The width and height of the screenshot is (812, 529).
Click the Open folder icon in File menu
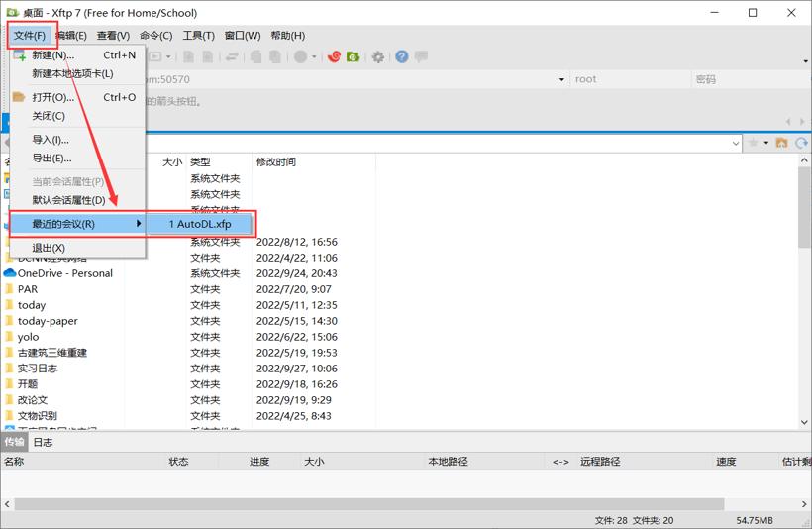(x=19, y=97)
